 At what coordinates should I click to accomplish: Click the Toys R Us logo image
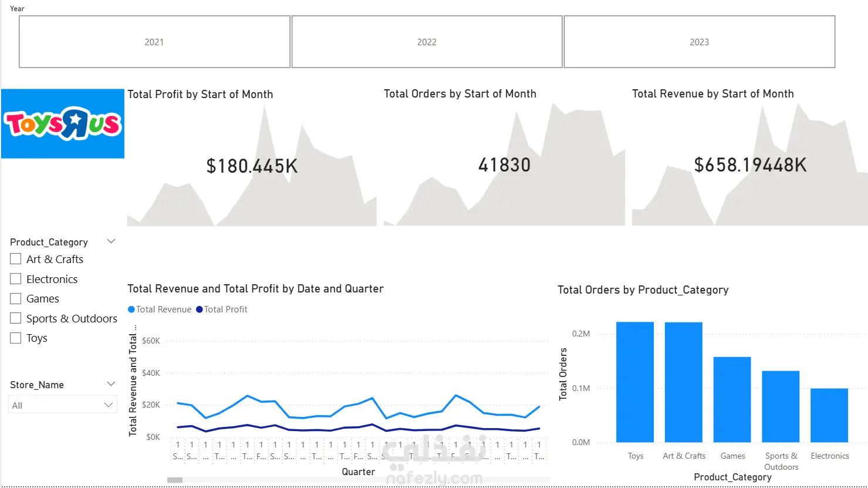63,124
